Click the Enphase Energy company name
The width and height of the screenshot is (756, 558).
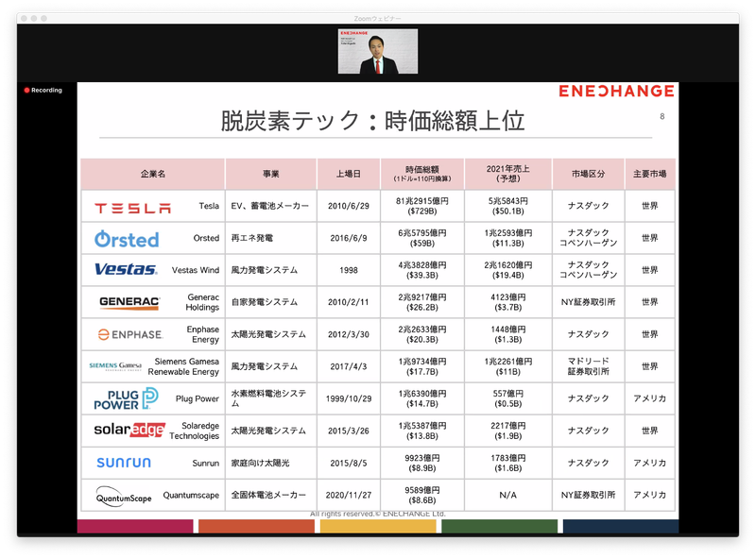coord(203,334)
